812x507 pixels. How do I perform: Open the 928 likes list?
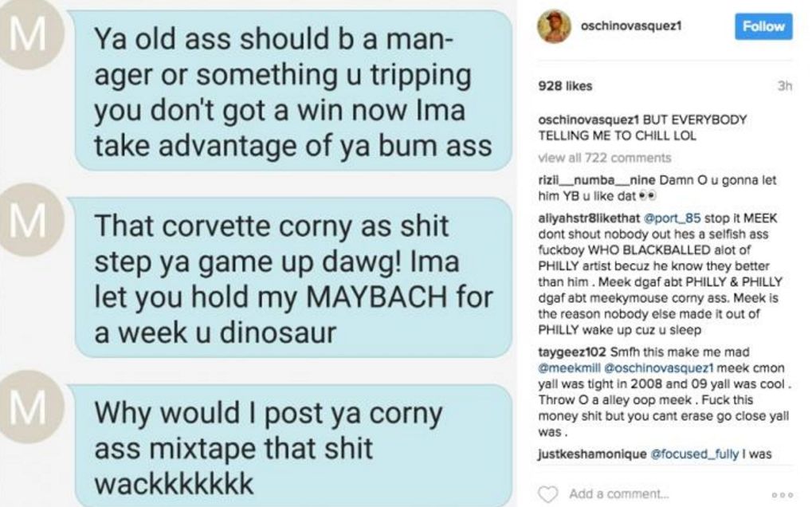(x=565, y=86)
